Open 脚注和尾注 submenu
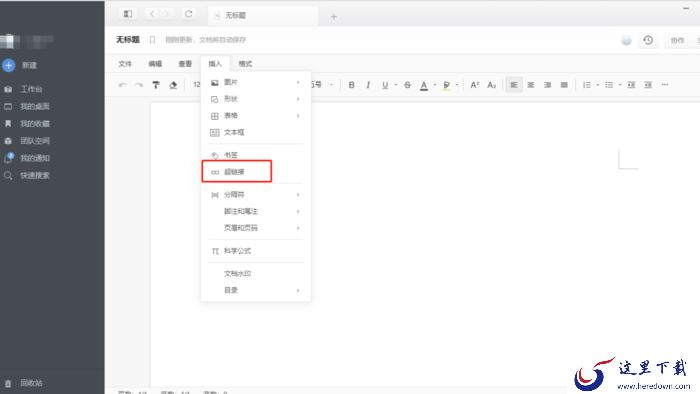Screen dimensions: 700x394 pos(256,211)
